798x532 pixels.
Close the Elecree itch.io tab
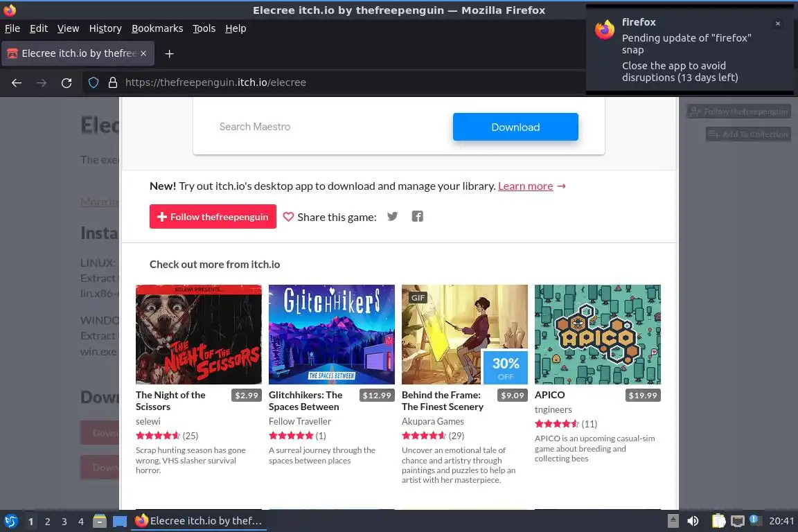click(x=143, y=53)
